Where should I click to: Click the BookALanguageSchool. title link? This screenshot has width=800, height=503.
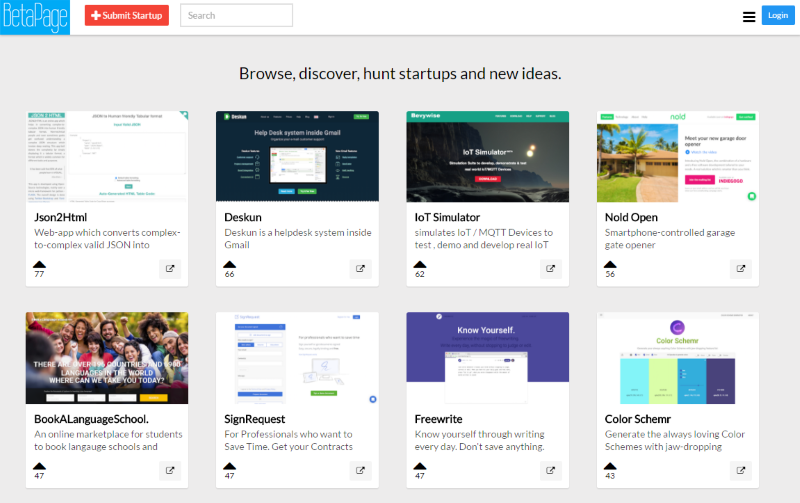[x=91, y=419]
